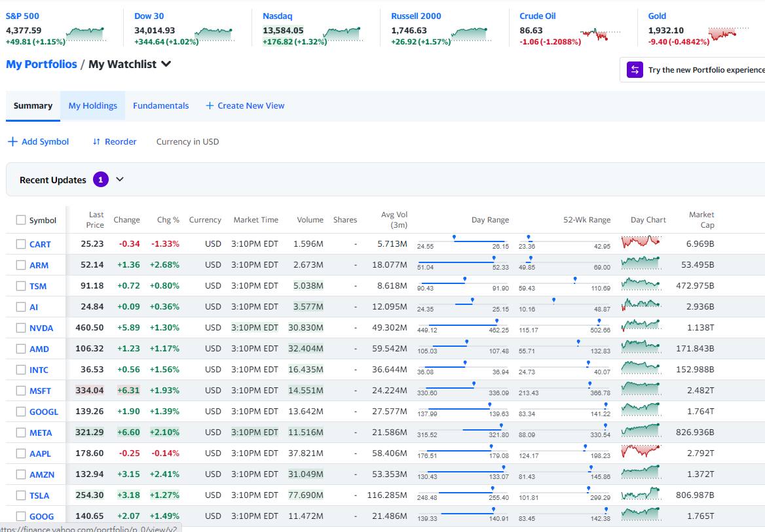This screenshot has height=532, width=765.
Task: Go to the My Portfolios breadcrumb link
Action: point(41,64)
